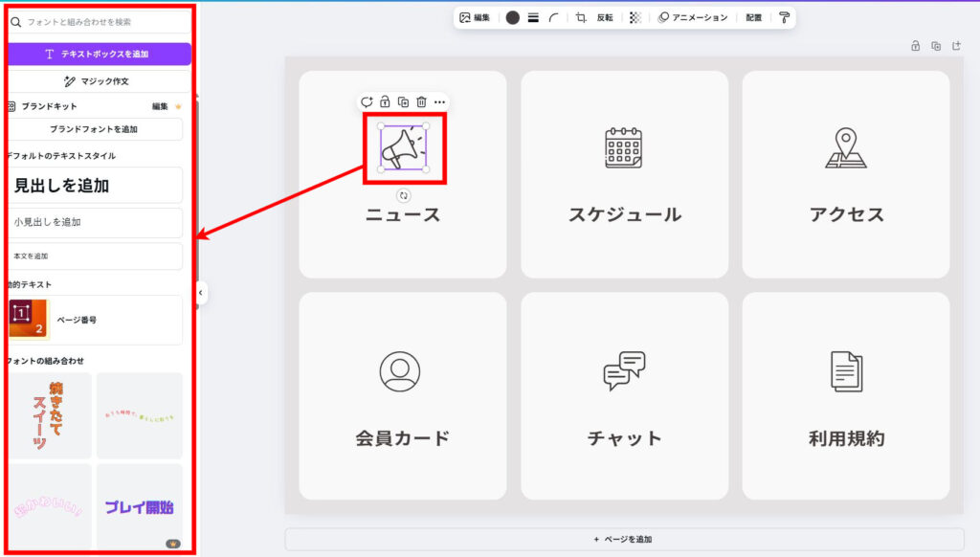Open more options (three dots) on element toolbar

click(439, 101)
